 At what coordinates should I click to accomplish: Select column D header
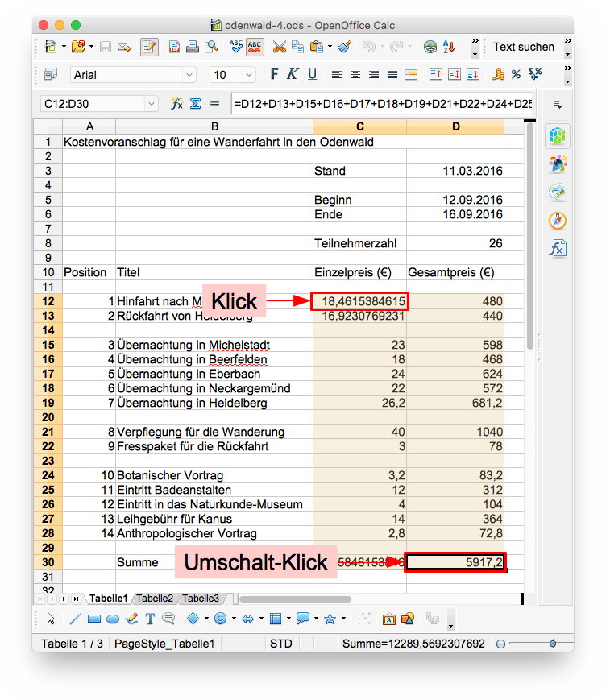coord(455,126)
